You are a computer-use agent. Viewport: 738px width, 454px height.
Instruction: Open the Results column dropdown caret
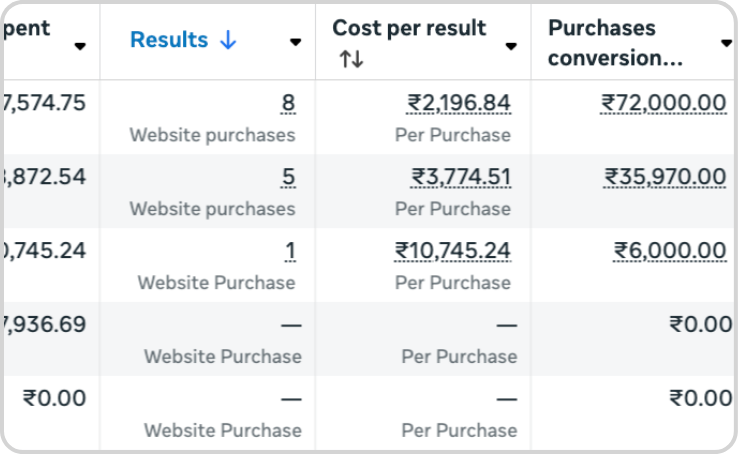click(x=295, y=43)
